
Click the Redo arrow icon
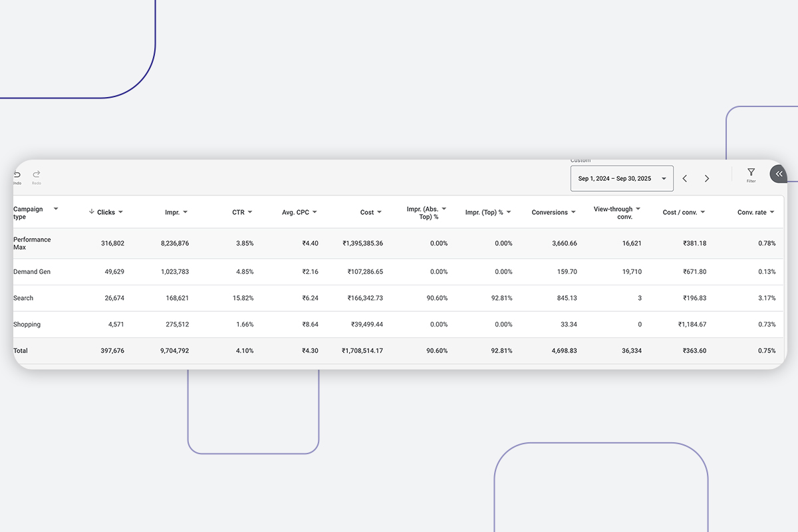pyautogui.click(x=37, y=174)
